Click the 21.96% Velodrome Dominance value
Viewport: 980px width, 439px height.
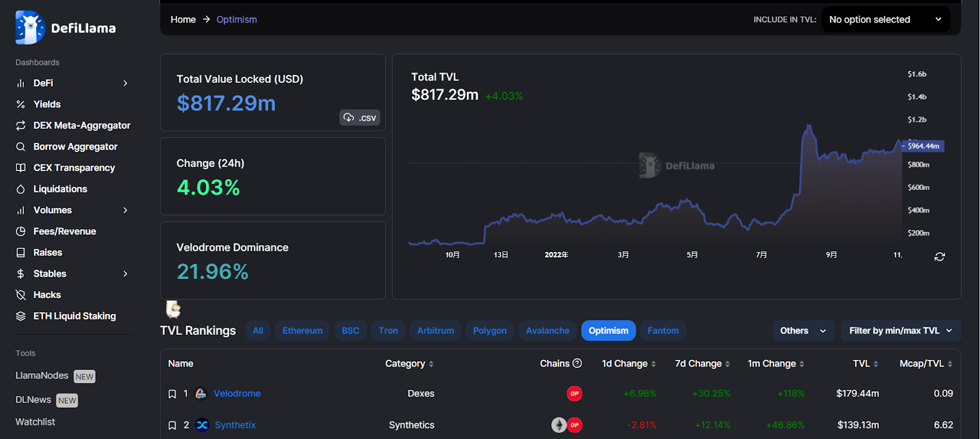213,272
